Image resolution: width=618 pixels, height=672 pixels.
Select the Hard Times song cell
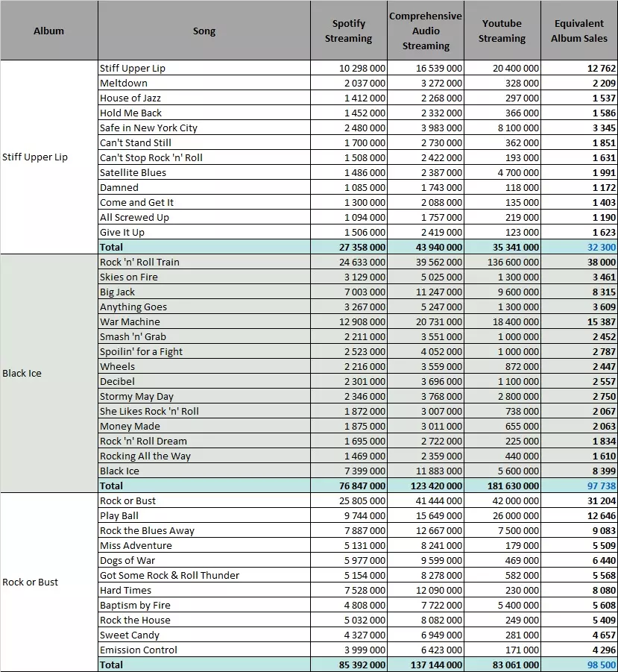tap(204, 590)
